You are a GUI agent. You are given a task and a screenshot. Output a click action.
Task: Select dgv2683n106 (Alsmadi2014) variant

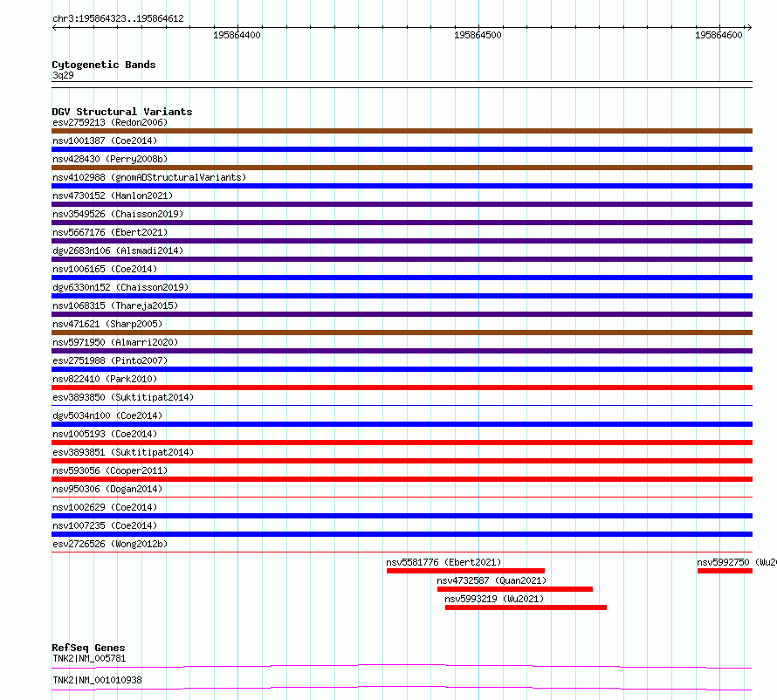tap(118, 250)
